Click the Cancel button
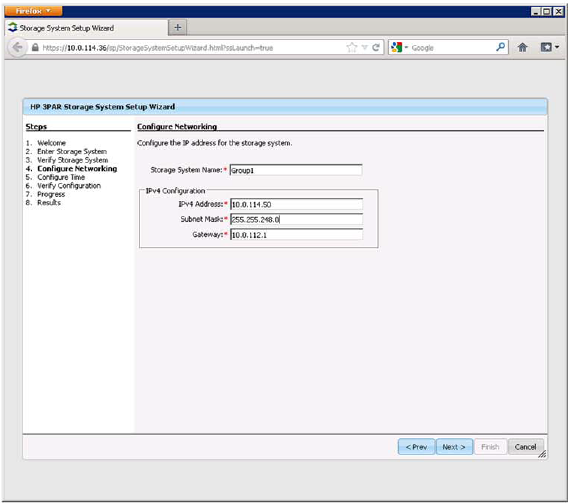Image resolution: width=568 pixels, height=503 pixels. pos(526,447)
